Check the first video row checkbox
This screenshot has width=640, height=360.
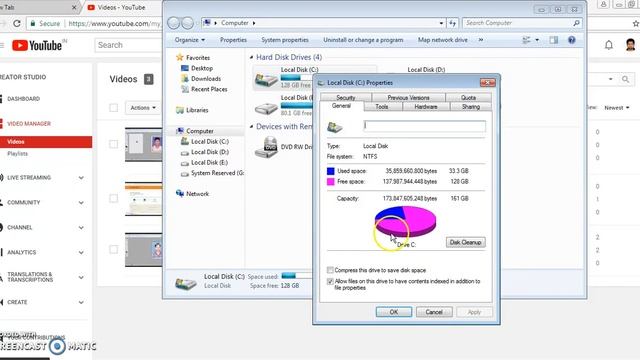pos(113,144)
